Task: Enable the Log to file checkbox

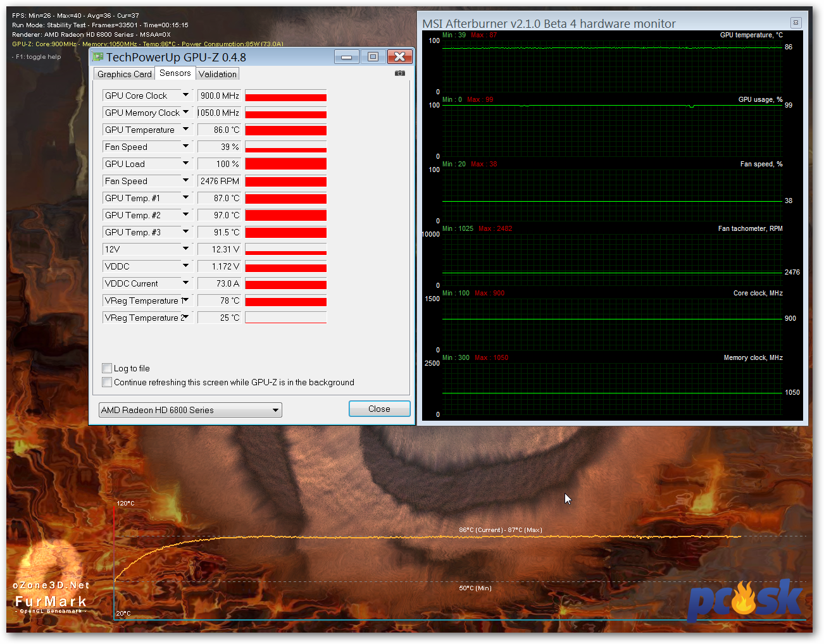Action: tap(107, 368)
